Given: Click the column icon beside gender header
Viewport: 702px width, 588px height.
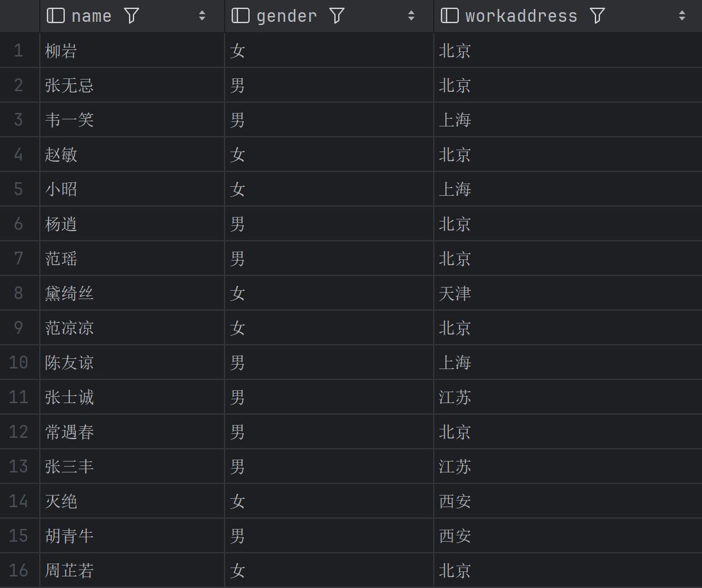Looking at the screenshot, I should tap(241, 16).
